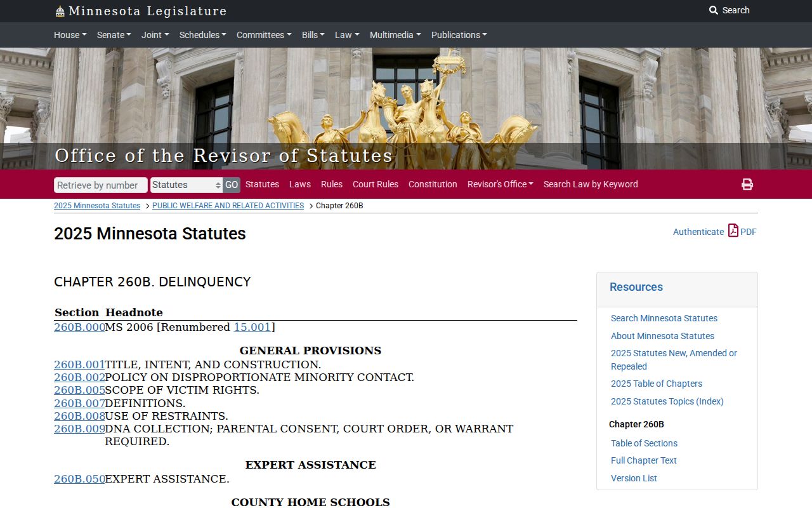Open the Revisor's Office dropdown
The image size is (812, 508).
click(x=501, y=184)
